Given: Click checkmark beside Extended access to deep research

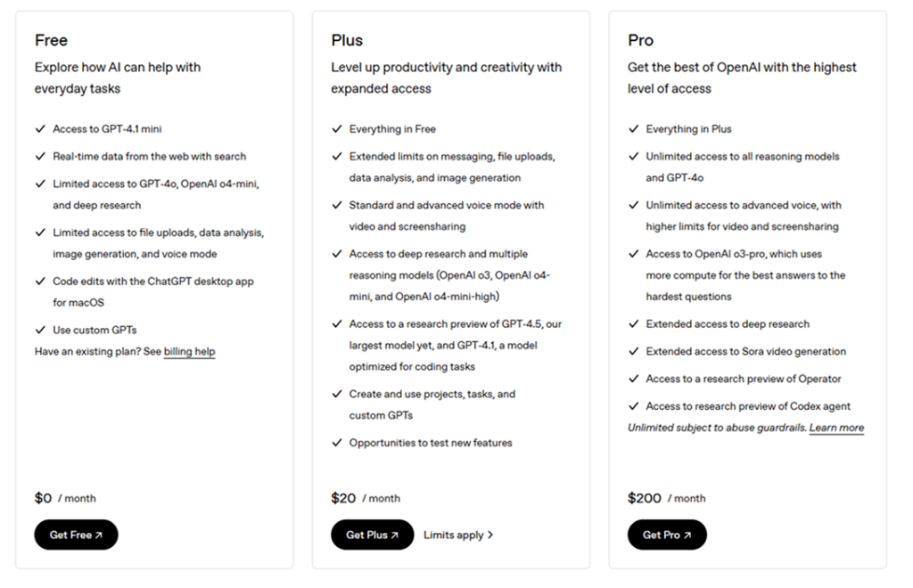Looking at the screenshot, I should [x=634, y=324].
